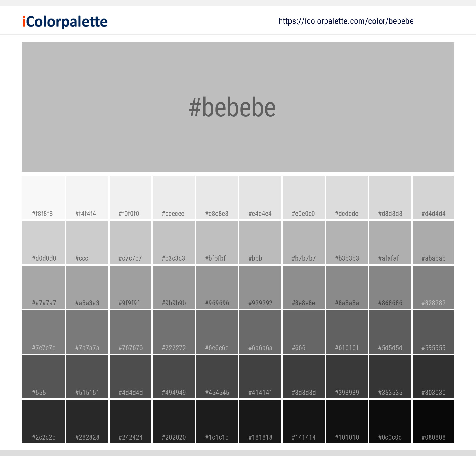Choose the #666 color swatch
Screen dimensions: 476x456
pos(303,332)
